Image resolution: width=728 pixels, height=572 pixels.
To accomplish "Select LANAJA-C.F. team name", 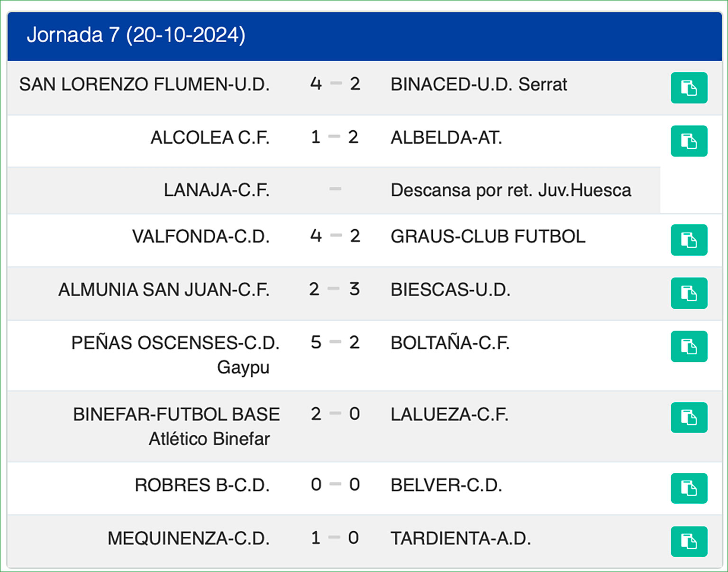I will coord(217,190).
